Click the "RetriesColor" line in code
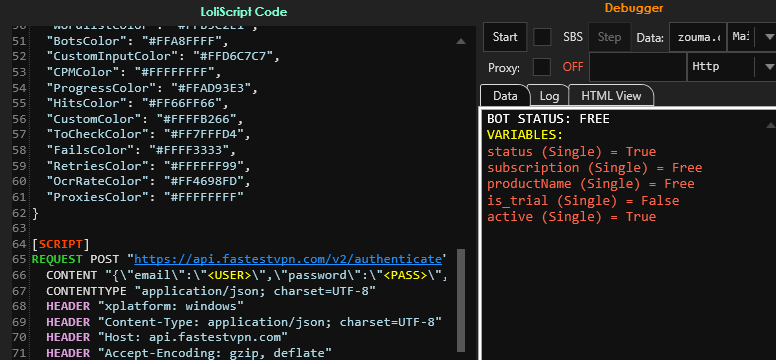776x360 pixels. (148, 165)
